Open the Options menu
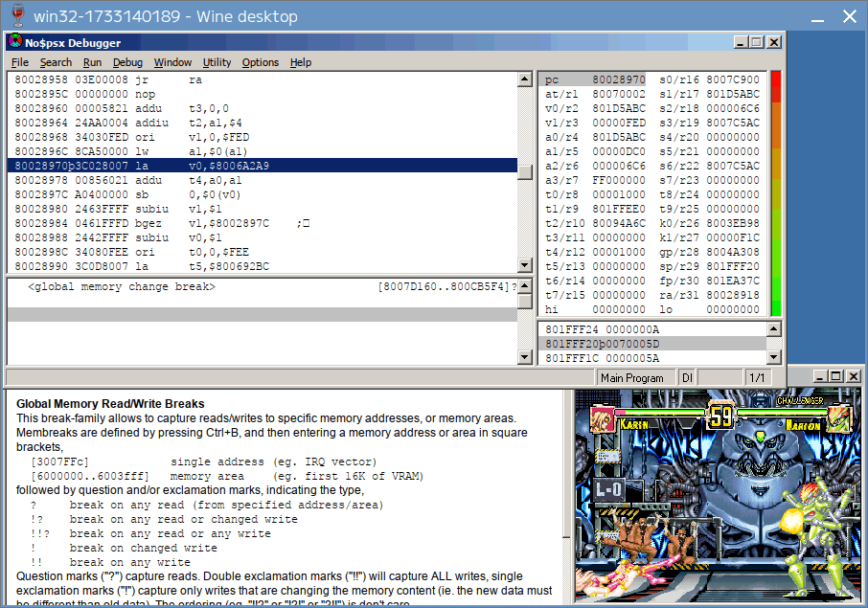868x608 pixels. 261,62
